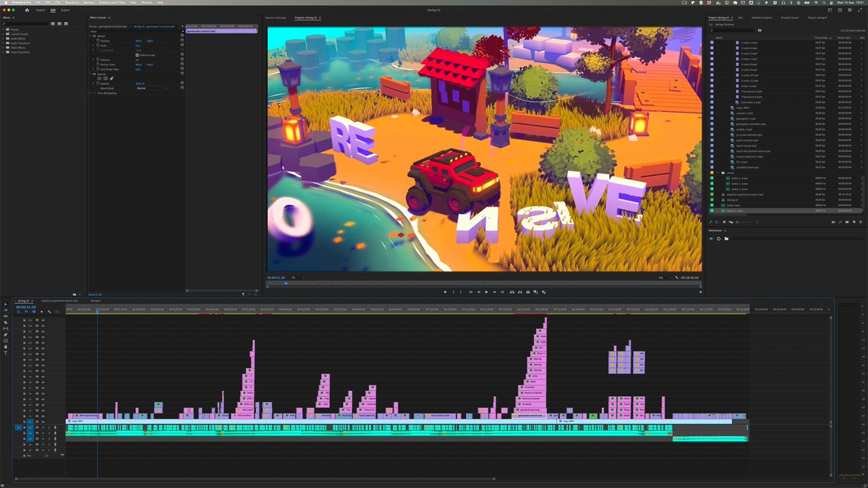Viewport: 868px width, 488px height.
Task: Switch Project panel to Icon View
Action: tap(724, 222)
